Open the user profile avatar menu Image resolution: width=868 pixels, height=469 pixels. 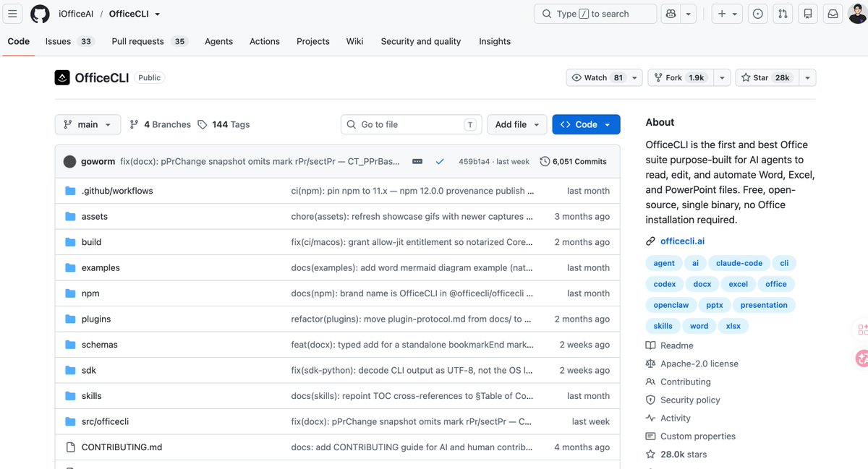pyautogui.click(x=857, y=14)
